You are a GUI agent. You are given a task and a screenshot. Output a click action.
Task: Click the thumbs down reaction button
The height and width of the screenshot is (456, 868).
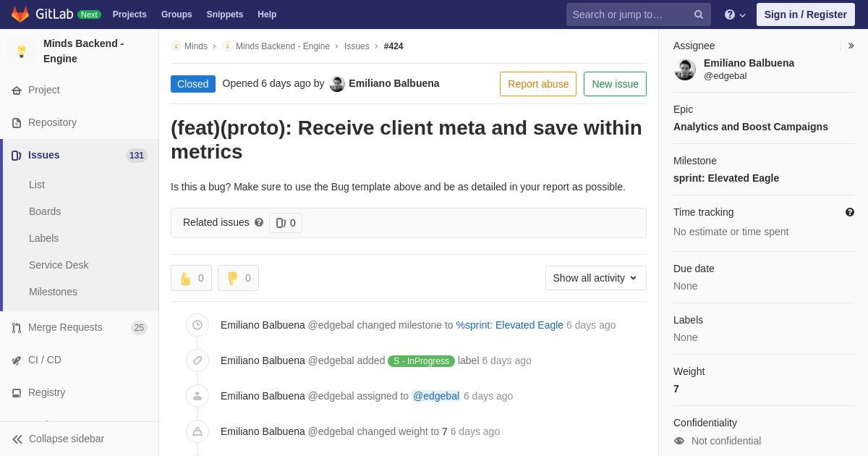click(238, 278)
